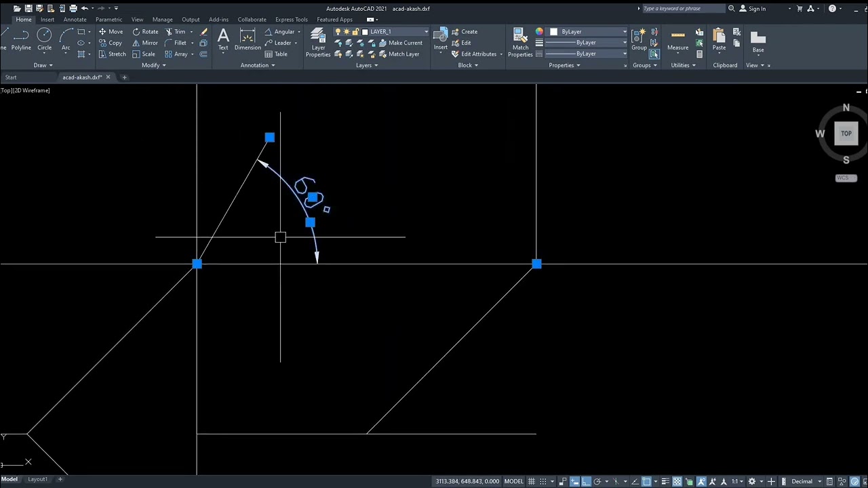Toggle lineweight display

(x=665, y=481)
